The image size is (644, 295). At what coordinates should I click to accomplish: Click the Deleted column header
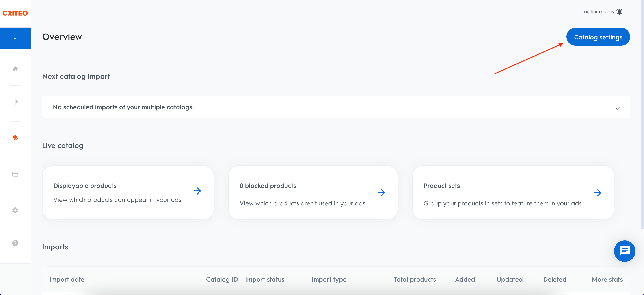tap(555, 280)
